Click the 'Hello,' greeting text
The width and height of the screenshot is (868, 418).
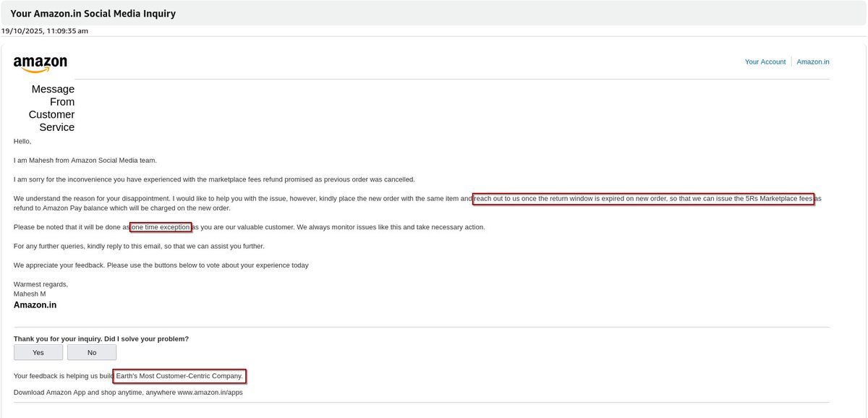point(22,141)
